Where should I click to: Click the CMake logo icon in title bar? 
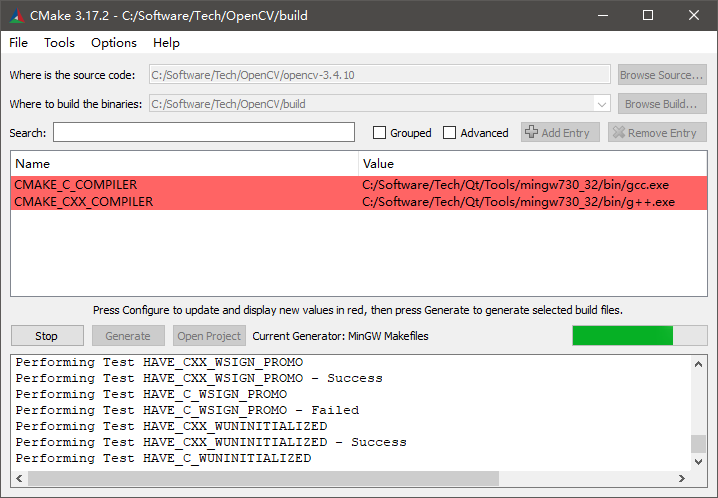(16, 16)
